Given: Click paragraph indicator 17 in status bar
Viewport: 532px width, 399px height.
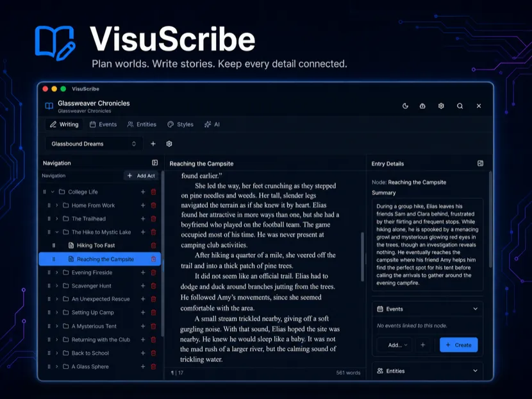Looking at the screenshot, I should pyautogui.click(x=177, y=373).
